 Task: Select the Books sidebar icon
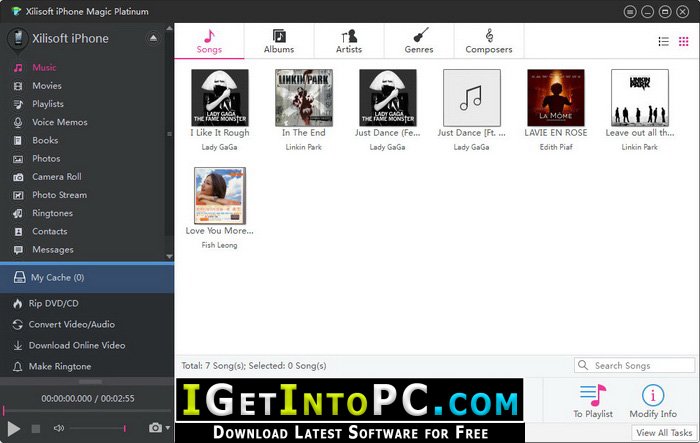pyautogui.click(x=18, y=141)
